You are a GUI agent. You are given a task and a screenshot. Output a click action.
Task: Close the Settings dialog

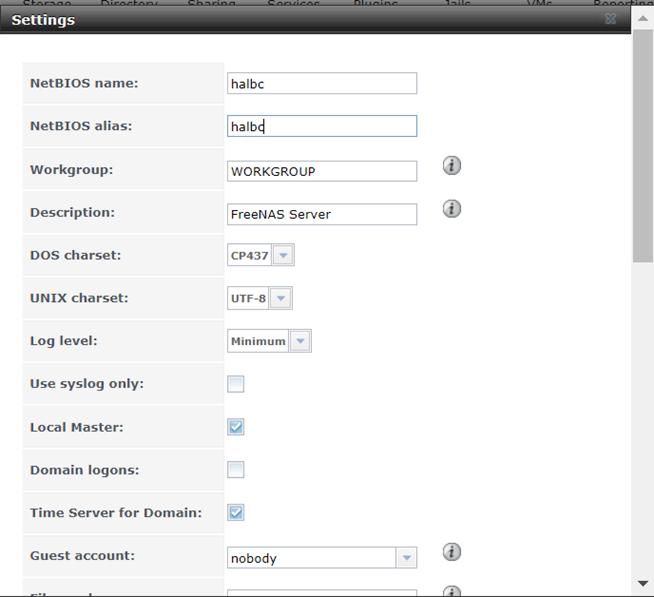610,19
